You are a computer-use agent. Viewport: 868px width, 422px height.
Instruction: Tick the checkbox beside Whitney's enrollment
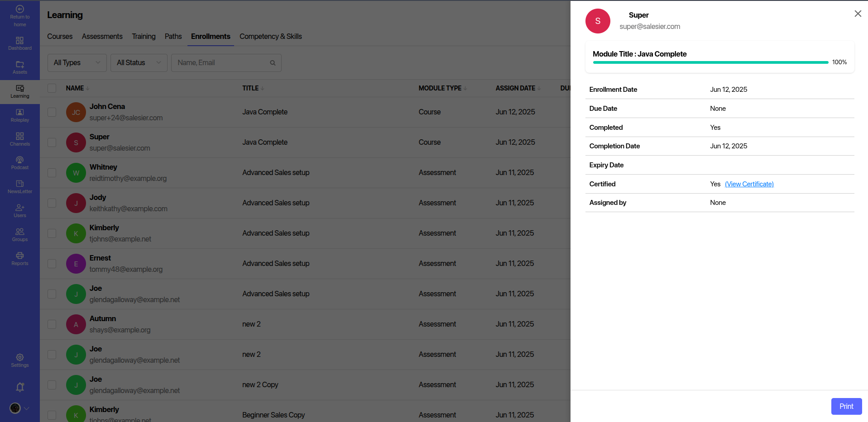click(x=52, y=173)
